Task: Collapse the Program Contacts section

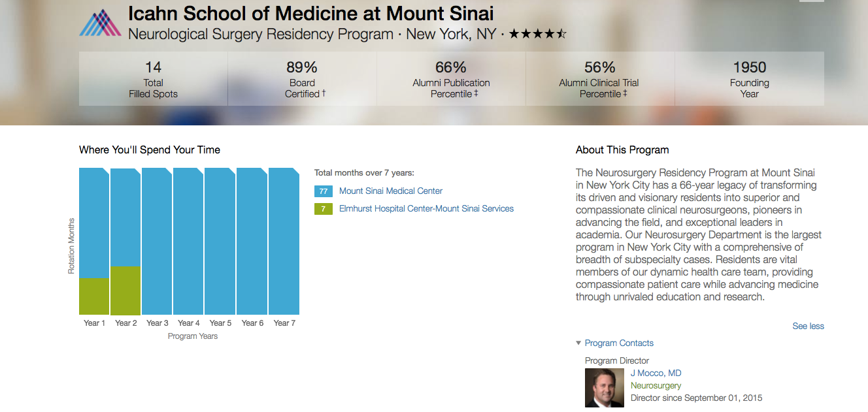Action: click(x=618, y=343)
